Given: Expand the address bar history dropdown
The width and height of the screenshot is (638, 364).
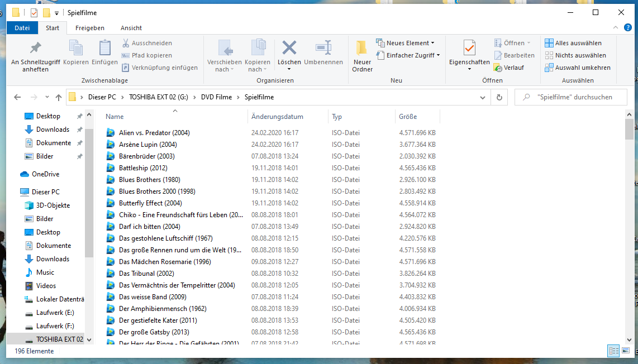Looking at the screenshot, I should (483, 97).
